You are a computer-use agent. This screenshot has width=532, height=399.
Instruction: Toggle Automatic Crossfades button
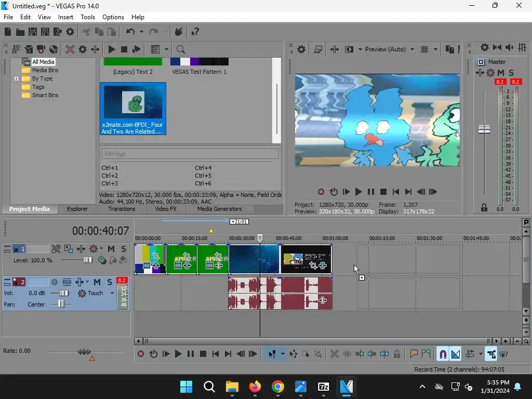click(x=456, y=354)
